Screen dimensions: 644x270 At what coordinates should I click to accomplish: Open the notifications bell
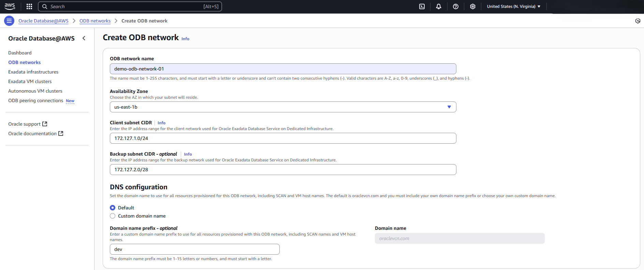(x=439, y=6)
